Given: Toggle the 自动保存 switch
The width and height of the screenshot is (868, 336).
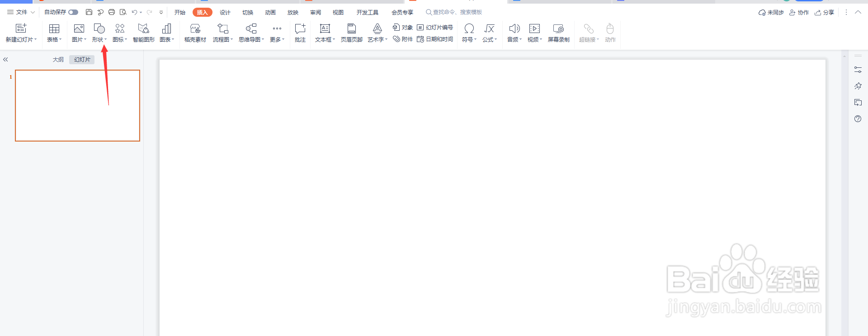Looking at the screenshot, I should (x=73, y=12).
